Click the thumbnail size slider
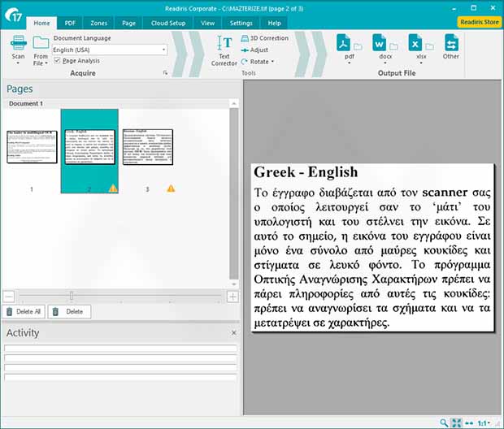 pyautogui.click(x=72, y=297)
